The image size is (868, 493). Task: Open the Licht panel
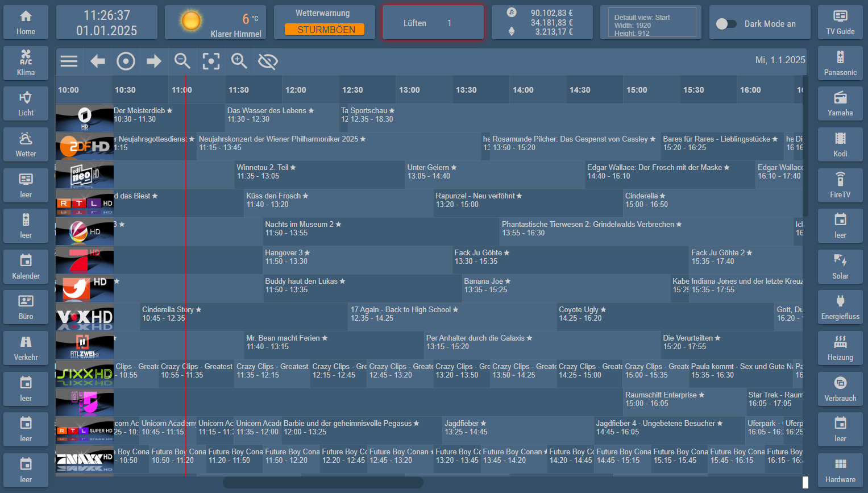tap(26, 103)
